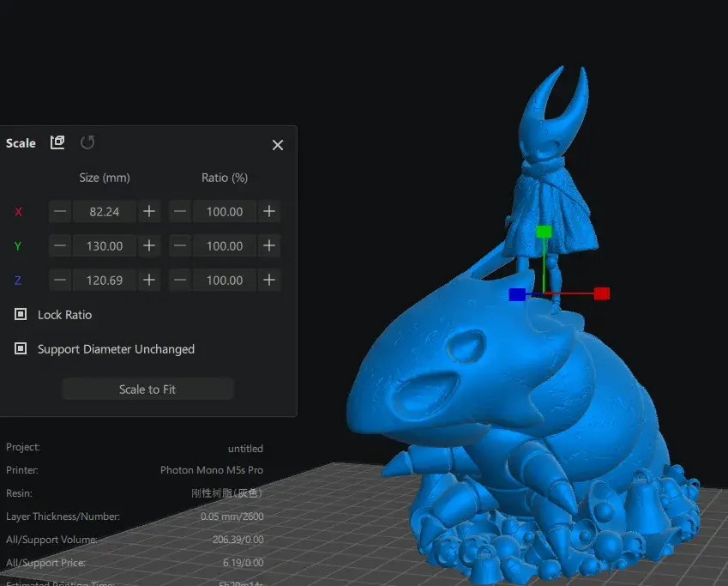Increase X size with plus button
The height and width of the screenshot is (586, 728).
(x=149, y=211)
